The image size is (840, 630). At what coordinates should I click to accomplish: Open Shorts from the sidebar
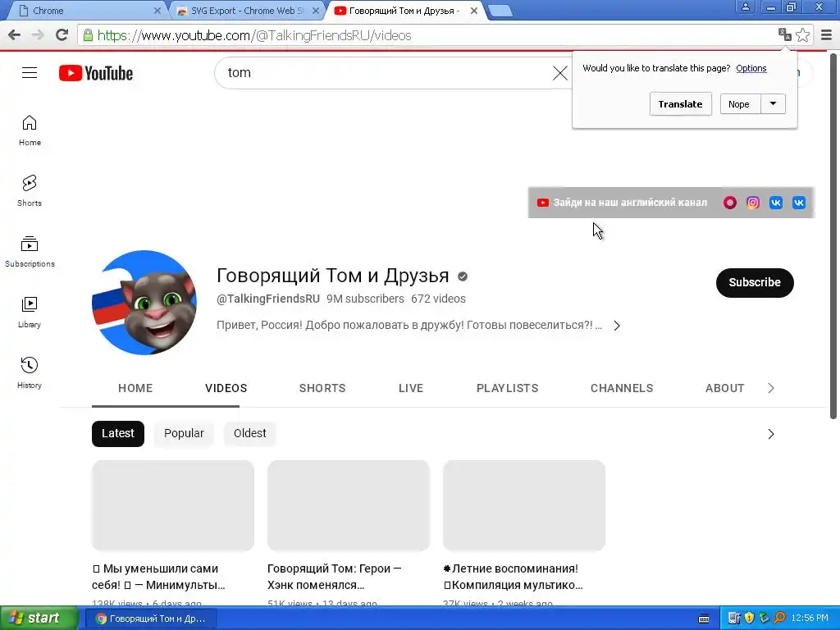30,191
